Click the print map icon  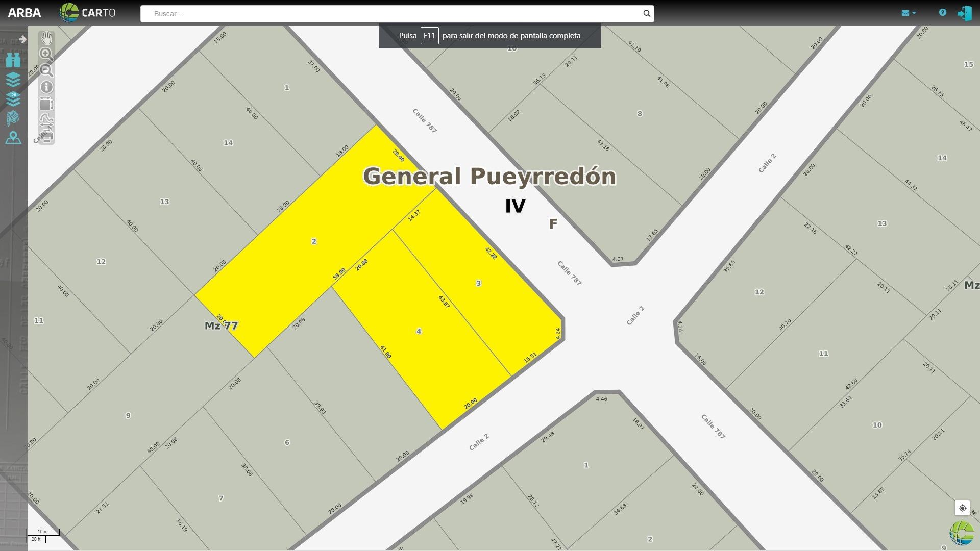[x=46, y=136]
